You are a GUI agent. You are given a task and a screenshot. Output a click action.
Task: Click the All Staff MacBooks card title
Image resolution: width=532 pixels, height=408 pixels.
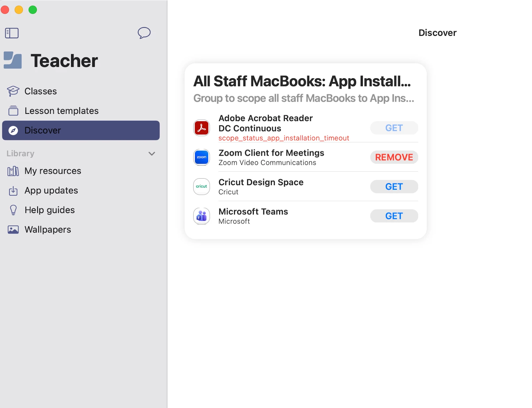[302, 81]
